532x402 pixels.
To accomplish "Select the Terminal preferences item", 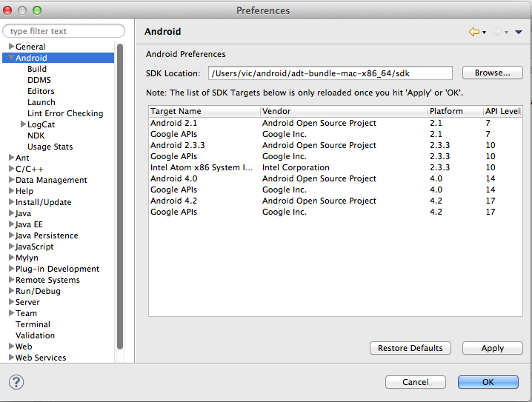I will click(33, 324).
